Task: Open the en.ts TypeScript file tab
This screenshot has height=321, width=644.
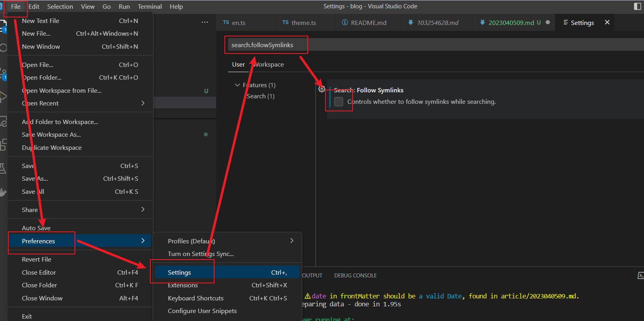Action: coord(234,23)
